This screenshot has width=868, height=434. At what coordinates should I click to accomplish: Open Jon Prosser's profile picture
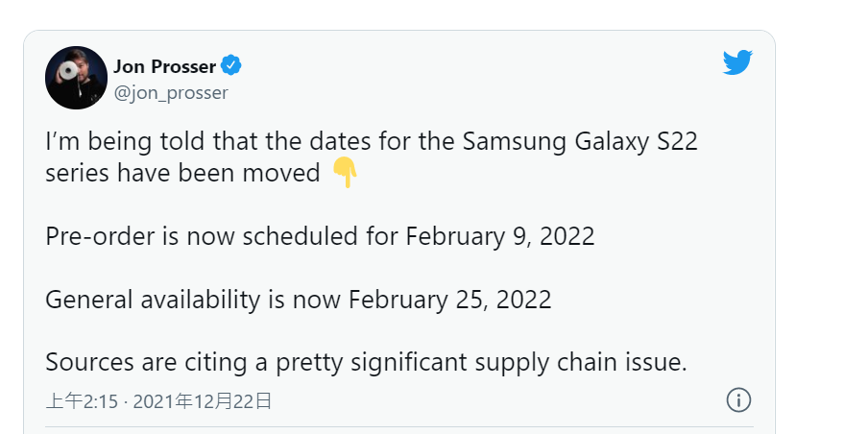(x=76, y=78)
